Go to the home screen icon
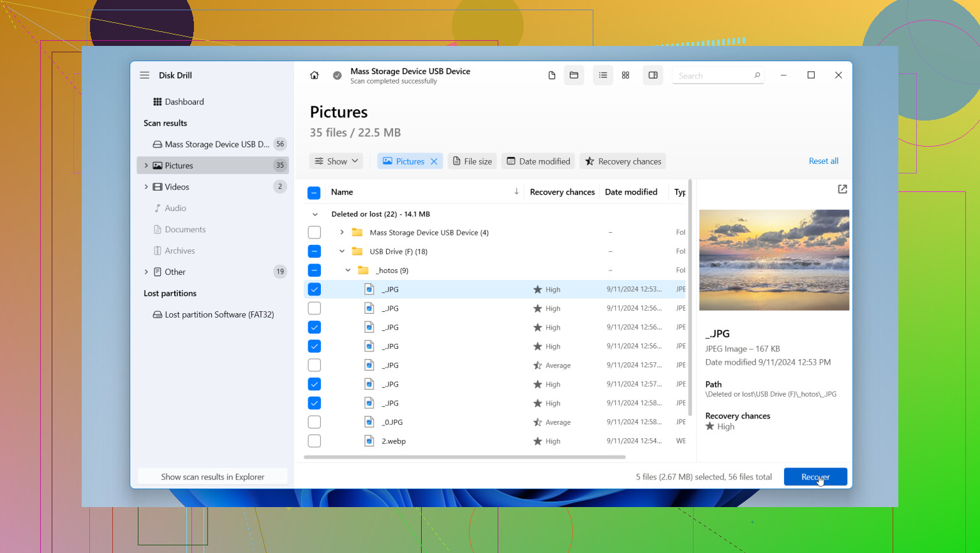 point(315,75)
